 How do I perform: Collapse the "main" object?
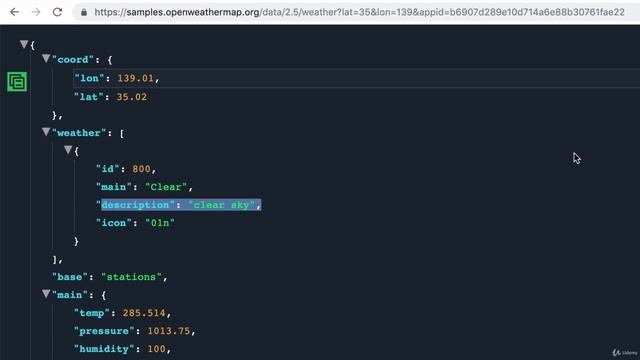click(46, 293)
